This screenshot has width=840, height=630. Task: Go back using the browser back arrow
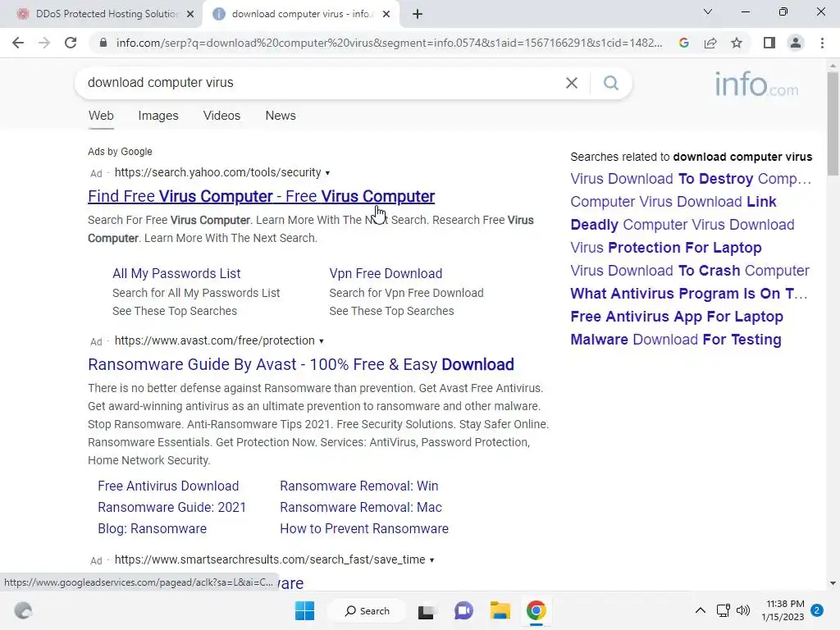tap(18, 43)
